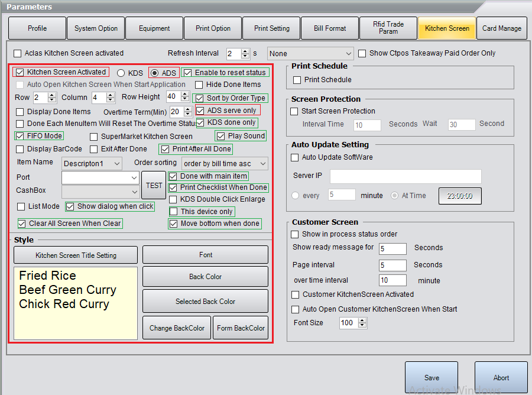The height and width of the screenshot is (395, 532).
Task: Toggle Move bottom when done
Action: coord(173,224)
